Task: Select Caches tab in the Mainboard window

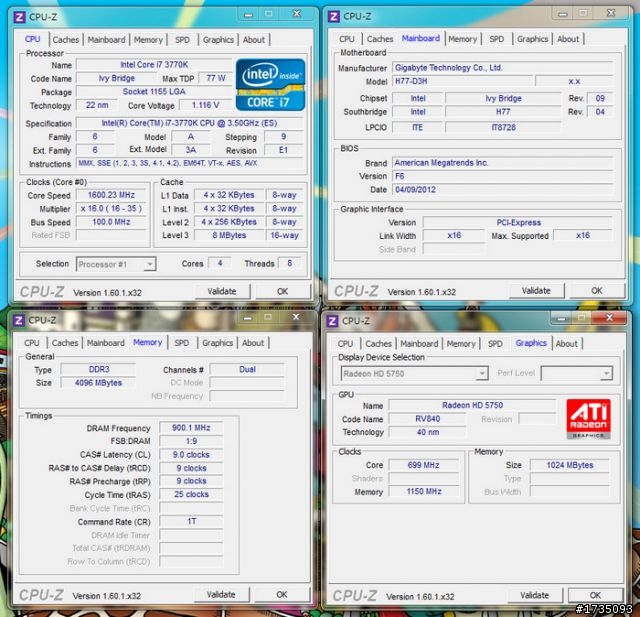Action: point(380,39)
